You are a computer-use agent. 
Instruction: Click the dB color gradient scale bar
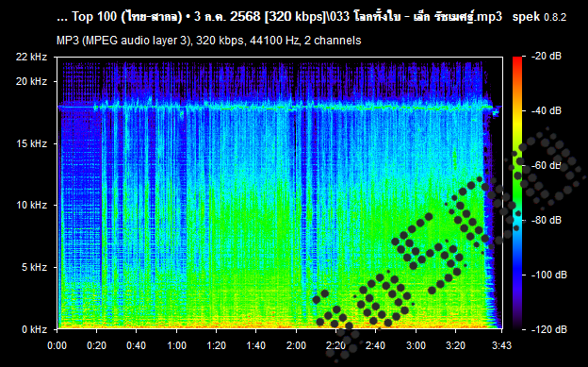(x=517, y=193)
